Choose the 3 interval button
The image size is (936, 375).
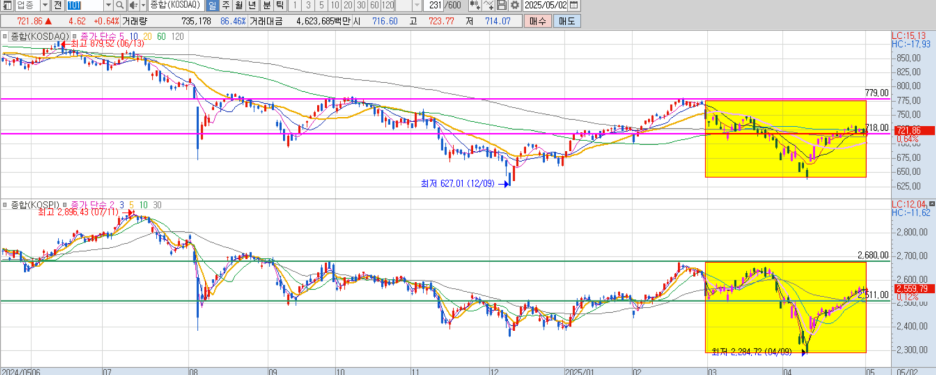[308, 5]
